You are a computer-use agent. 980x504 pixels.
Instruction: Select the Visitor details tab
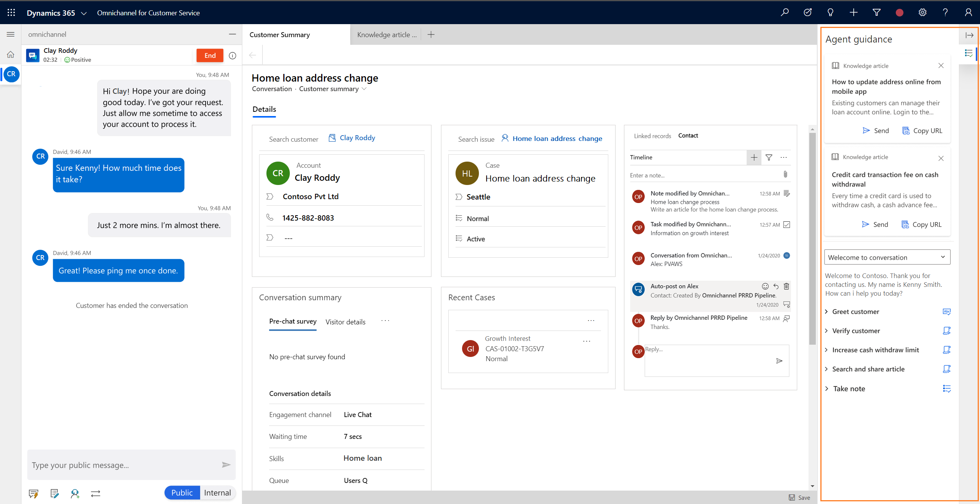345,321
